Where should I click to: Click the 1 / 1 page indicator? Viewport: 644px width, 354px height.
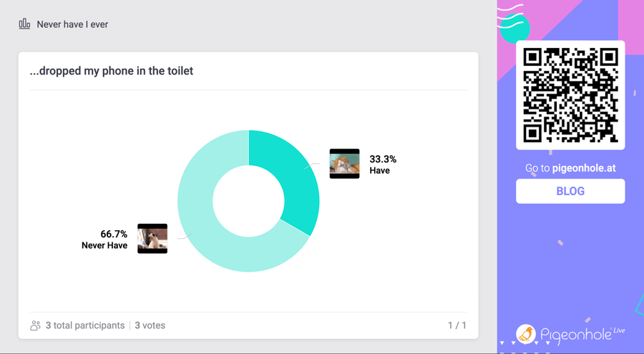(457, 325)
